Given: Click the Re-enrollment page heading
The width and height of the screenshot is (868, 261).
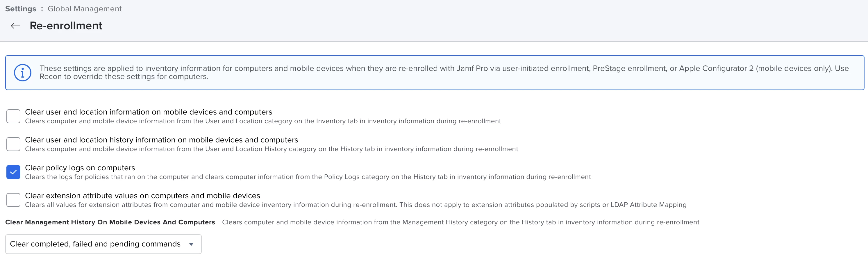Looking at the screenshot, I should point(66,26).
